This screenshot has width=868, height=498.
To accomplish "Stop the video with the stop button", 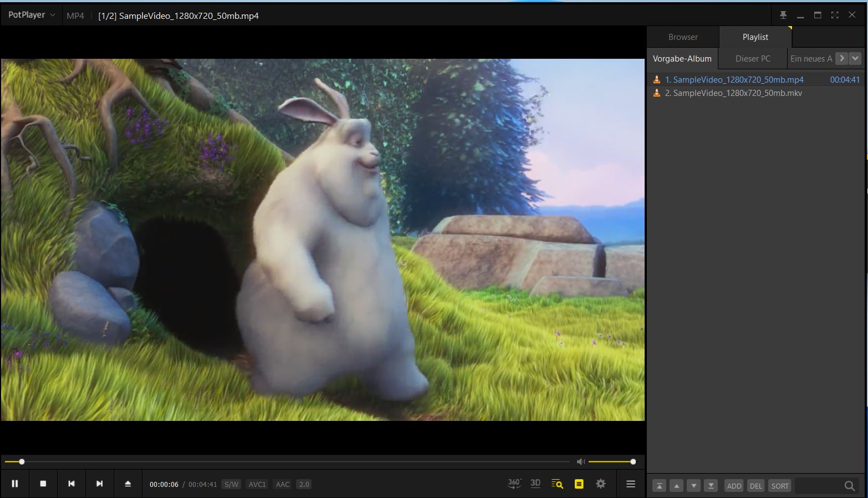I will tap(43, 484).
